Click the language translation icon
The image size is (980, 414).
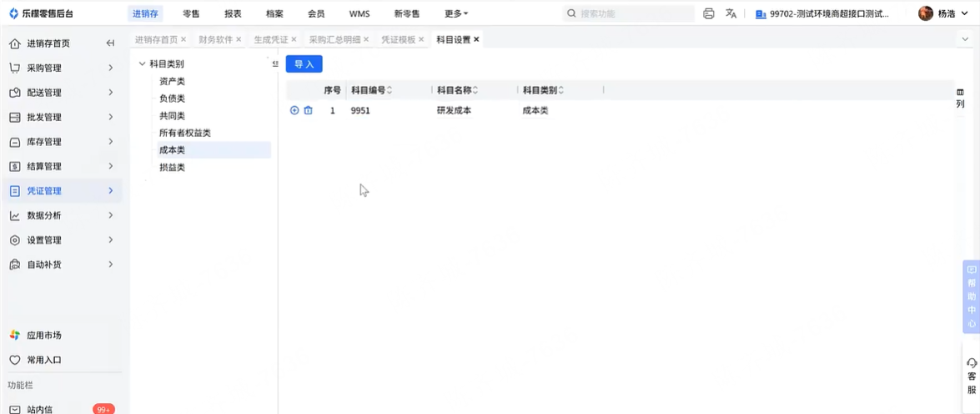731,13
